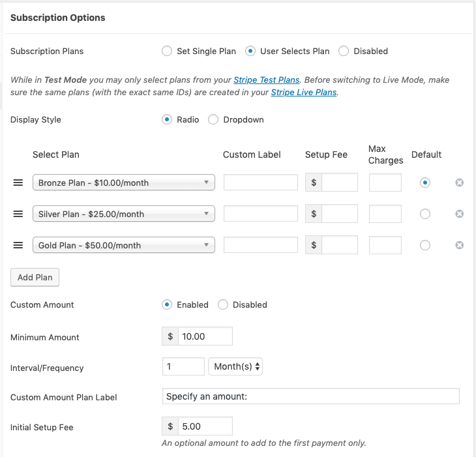Set Subscription Plans to Disabled
This screenshot has height=457, width=476.
344,51
